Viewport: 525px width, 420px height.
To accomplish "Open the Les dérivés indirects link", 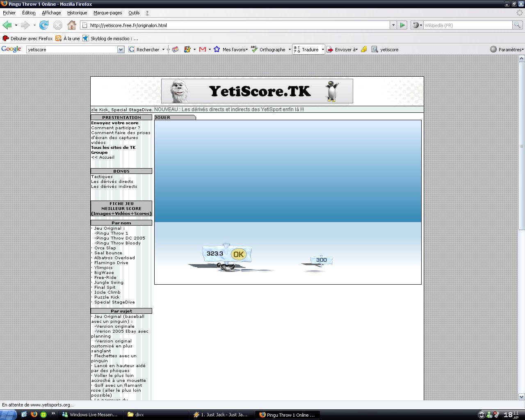I will pos(114,186).
